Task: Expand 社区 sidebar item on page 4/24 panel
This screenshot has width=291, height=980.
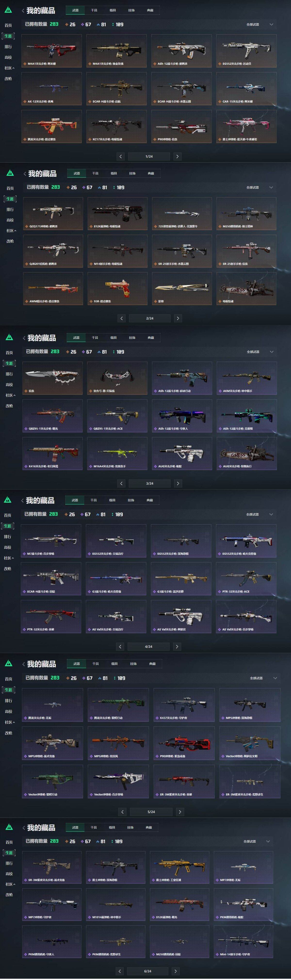Action: [x=9, y=558]
